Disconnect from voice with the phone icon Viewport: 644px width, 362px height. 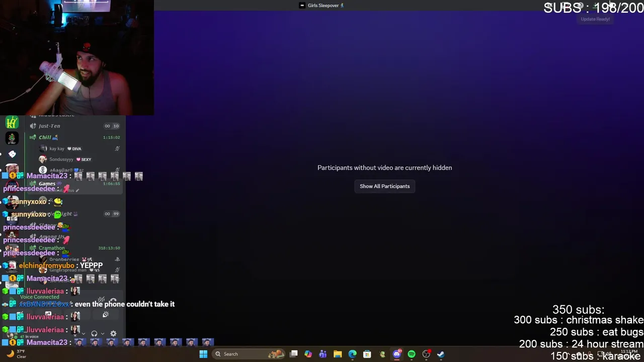[x=113, y=300]
